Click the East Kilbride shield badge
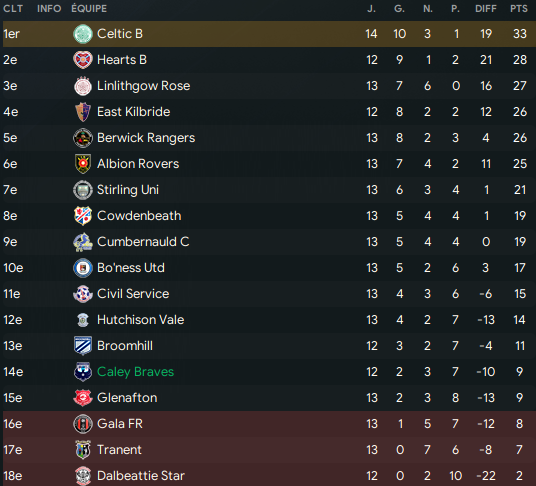Image resolution: width=536 pixels, height=486 pixels. 83,112
